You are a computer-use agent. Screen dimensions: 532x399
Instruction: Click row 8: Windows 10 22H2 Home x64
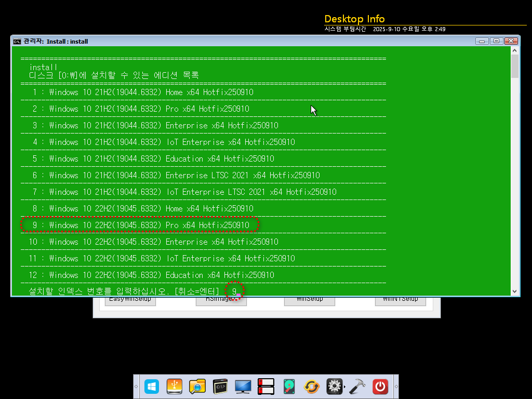143,209
